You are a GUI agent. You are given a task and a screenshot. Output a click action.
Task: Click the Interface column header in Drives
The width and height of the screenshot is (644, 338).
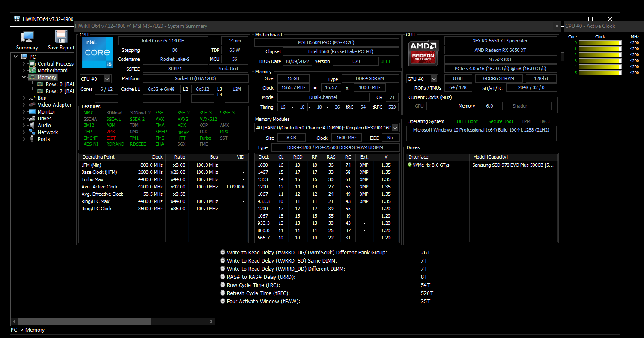438,157
